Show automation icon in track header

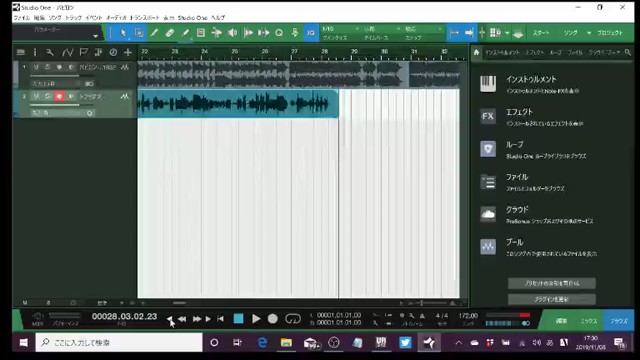[x=67, y=52]
